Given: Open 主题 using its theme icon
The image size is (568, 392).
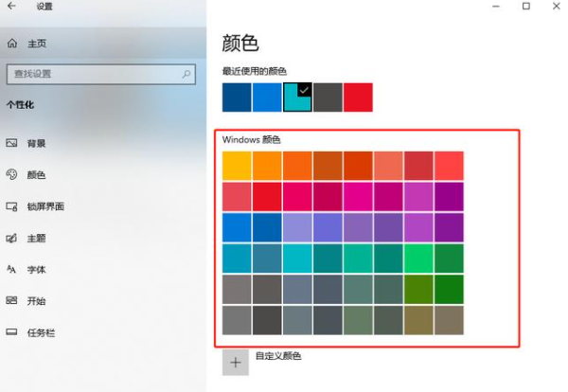Looking at the screenshot, I should (12, 238).
